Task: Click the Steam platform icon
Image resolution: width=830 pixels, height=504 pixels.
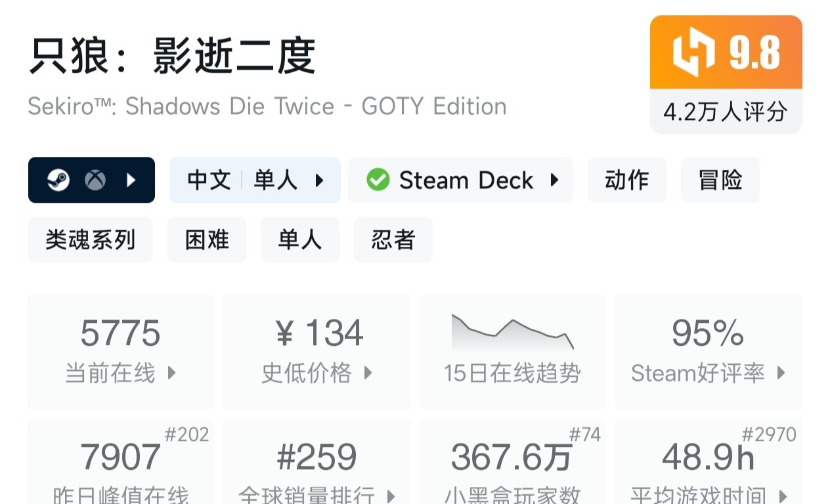Action: coord(58,180)
